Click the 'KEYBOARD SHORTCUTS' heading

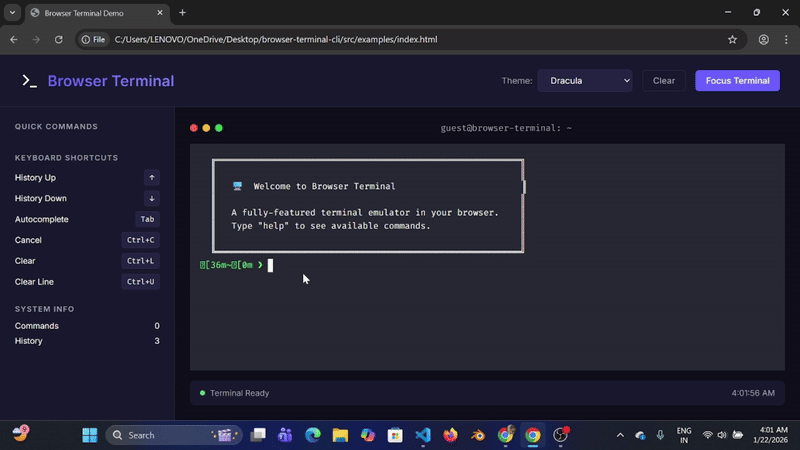click(66, 158)
